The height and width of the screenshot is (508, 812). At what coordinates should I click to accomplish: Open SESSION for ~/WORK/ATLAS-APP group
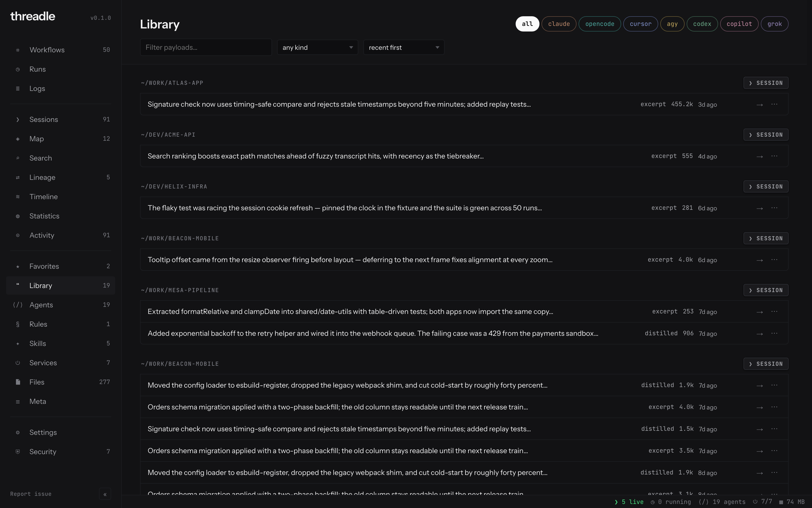pyautogui.click(x=766, y=83)
